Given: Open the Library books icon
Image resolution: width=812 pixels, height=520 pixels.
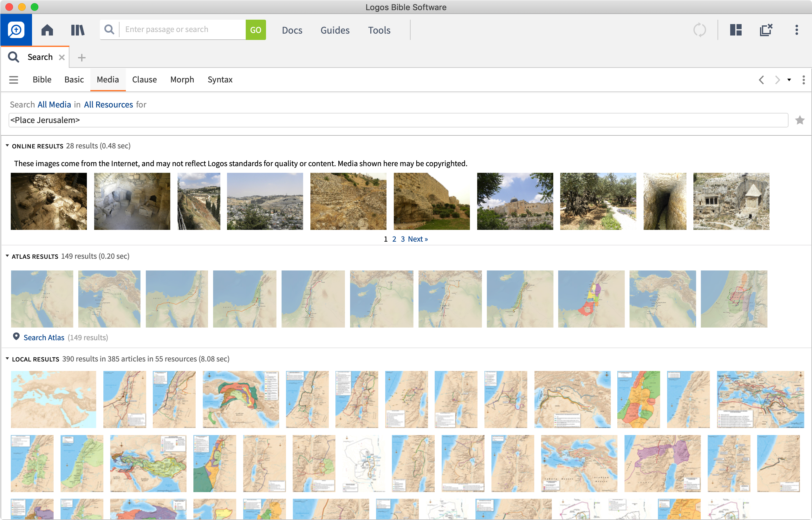Looking at the screenshot, I should tap(78, 30).
